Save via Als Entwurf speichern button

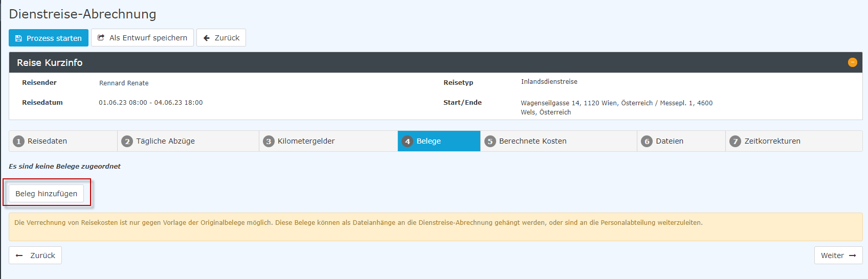point(142,38)
